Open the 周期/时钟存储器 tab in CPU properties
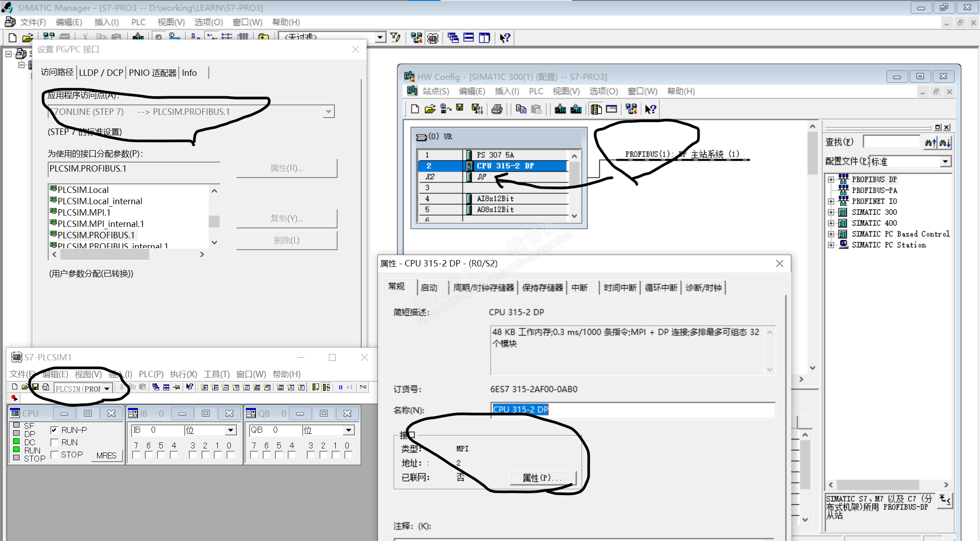 483,288
